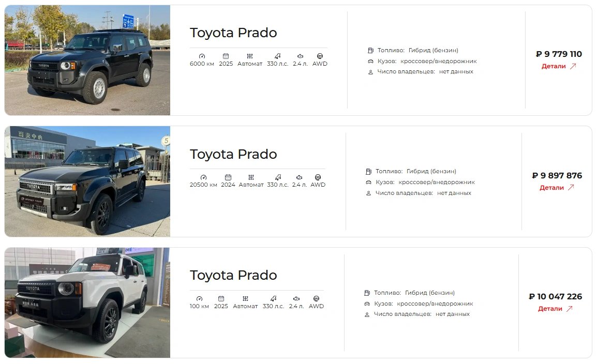Image resolution: width=597 pixels, height=364 pixels.
Task: Click the price ₽ 9 897 876
Action: point(557,175)
